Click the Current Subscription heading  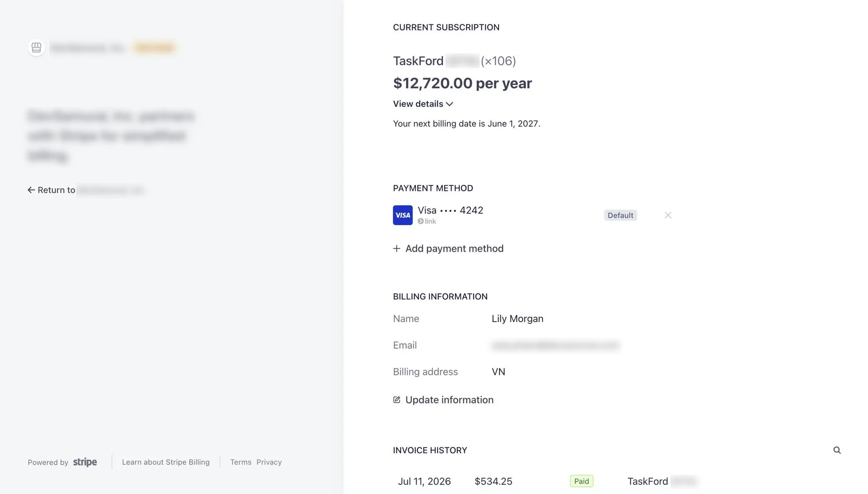point(446,28)
